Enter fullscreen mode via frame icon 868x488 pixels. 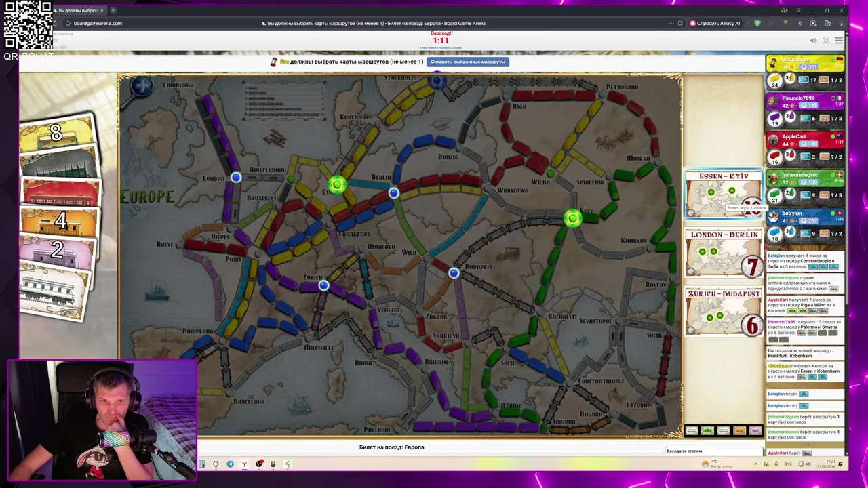(x=826, y=41)
